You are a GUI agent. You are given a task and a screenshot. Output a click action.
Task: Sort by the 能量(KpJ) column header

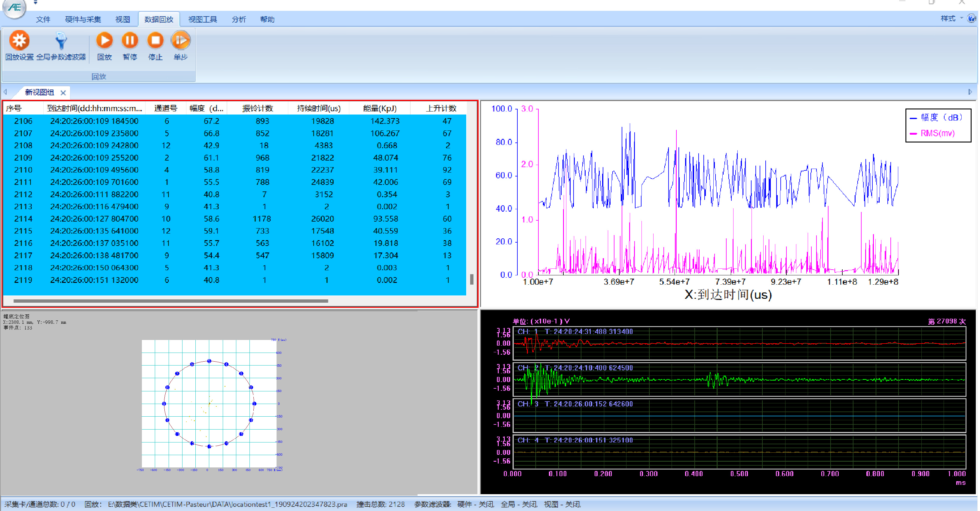pos(380,109)
